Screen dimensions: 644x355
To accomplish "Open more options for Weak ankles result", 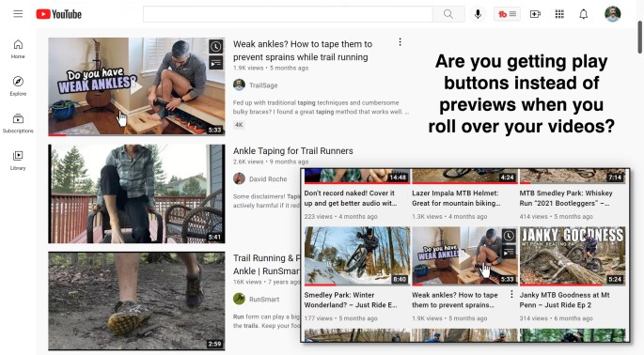I will coord(401,42).
